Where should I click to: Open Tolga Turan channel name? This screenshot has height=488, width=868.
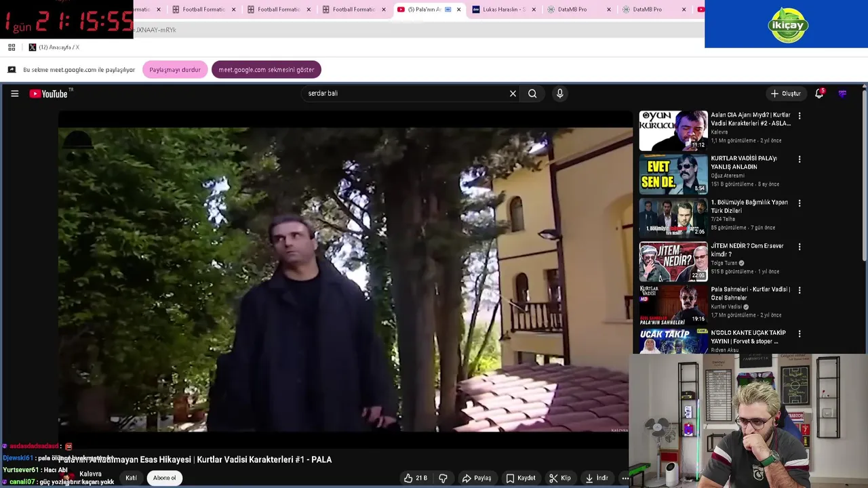pos(724,263)
